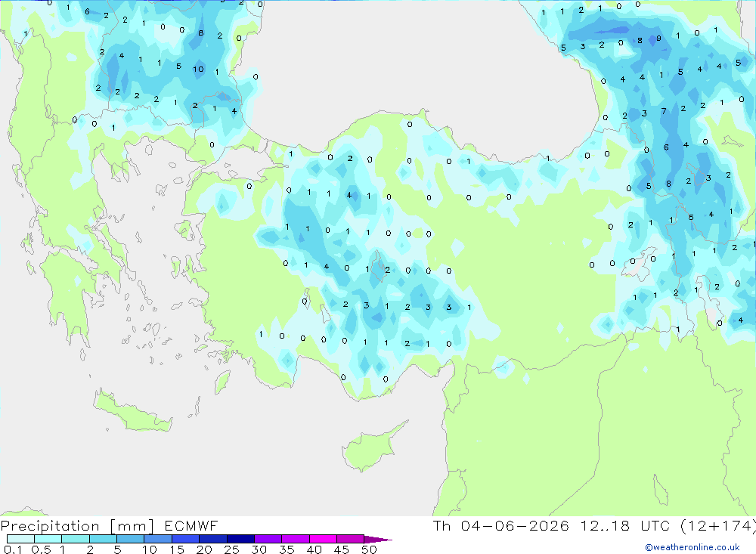Click the over-50 legend arrow tip
Screen dimensions: 756x554
379,539
